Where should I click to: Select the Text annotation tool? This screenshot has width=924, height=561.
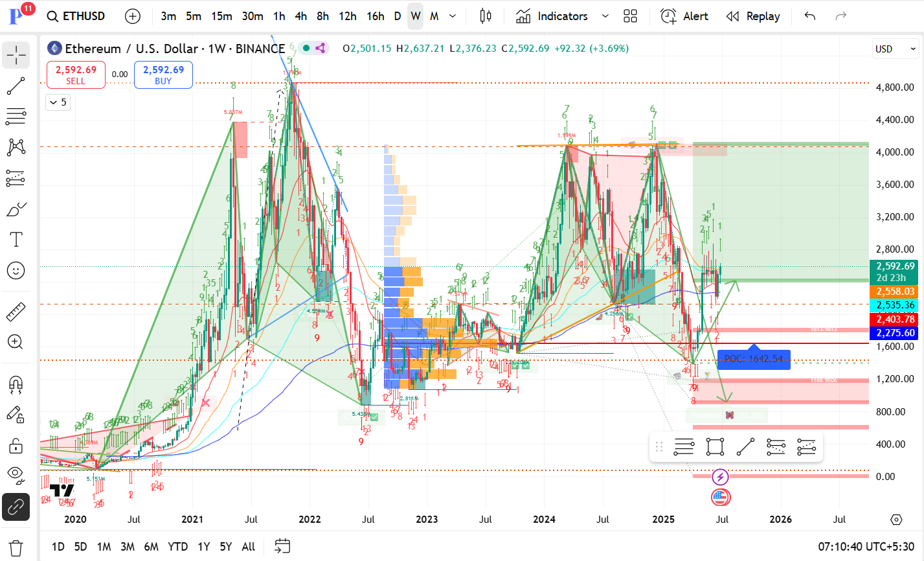[x=16, y=240]
